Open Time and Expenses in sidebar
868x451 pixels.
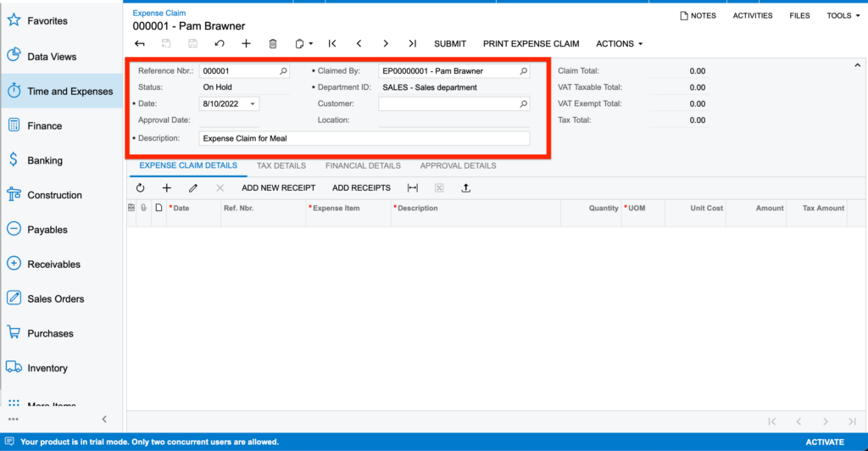[x=70, y=92]
